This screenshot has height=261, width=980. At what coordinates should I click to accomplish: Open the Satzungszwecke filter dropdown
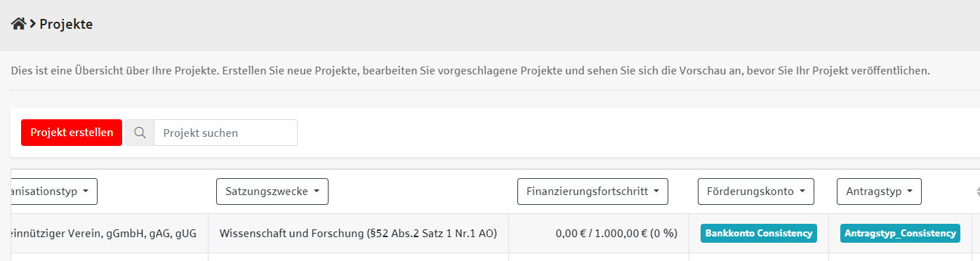[x=272, y=192]
